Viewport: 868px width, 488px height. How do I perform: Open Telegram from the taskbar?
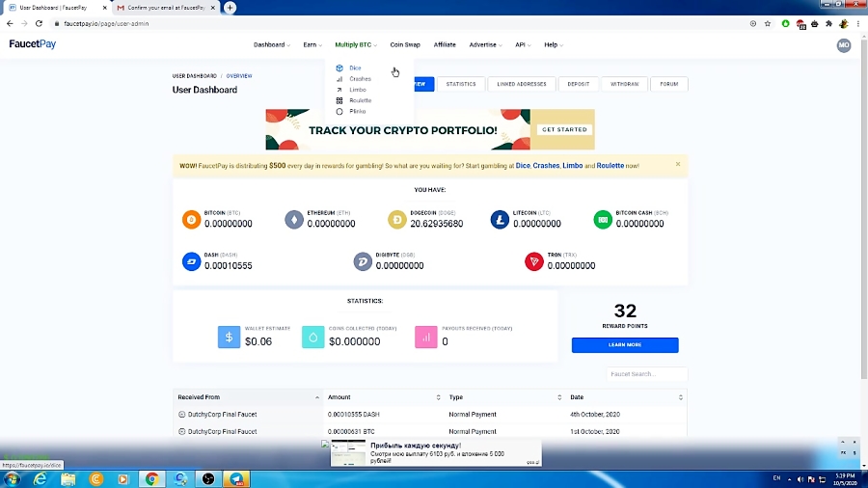[236, 479]
